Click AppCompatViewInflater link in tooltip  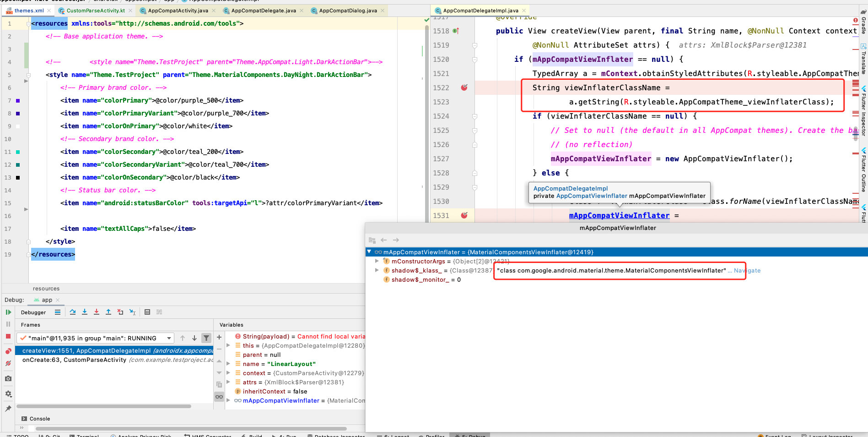[592, 196]
